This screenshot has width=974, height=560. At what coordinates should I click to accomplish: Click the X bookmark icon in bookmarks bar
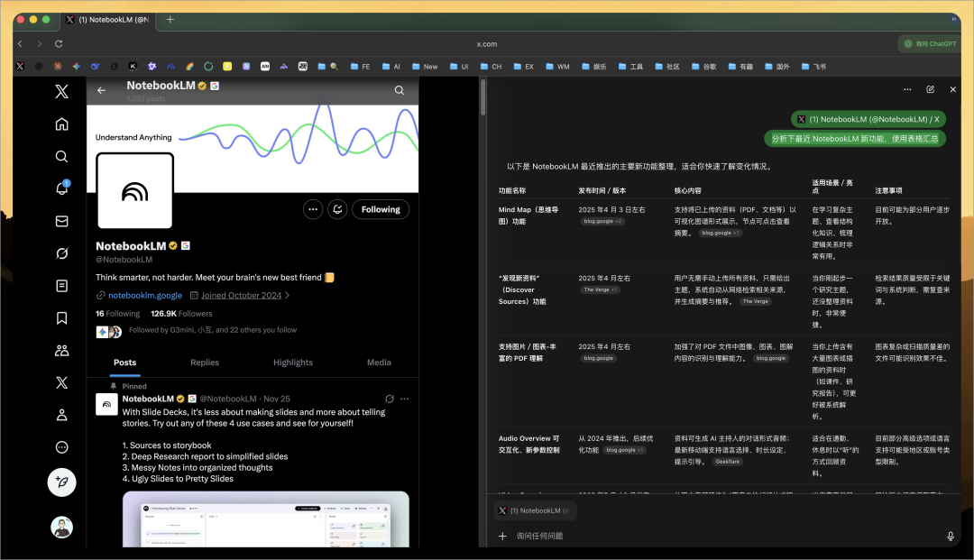(x=20, y=67)
